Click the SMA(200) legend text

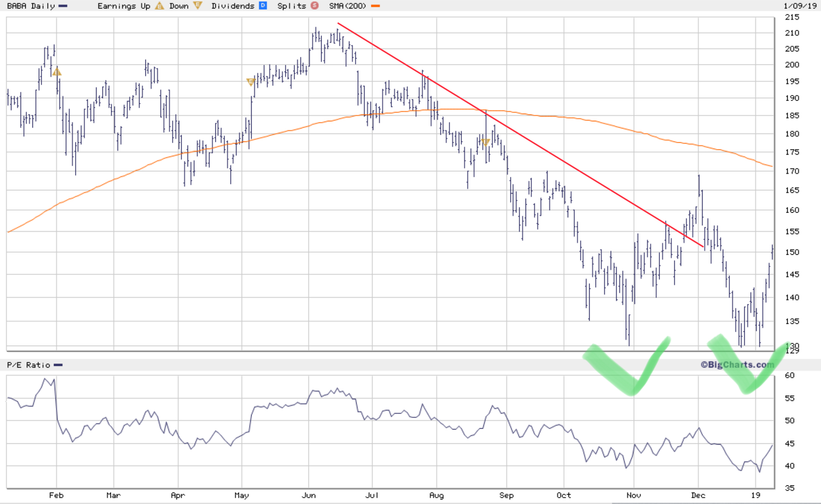click(347, 6)
